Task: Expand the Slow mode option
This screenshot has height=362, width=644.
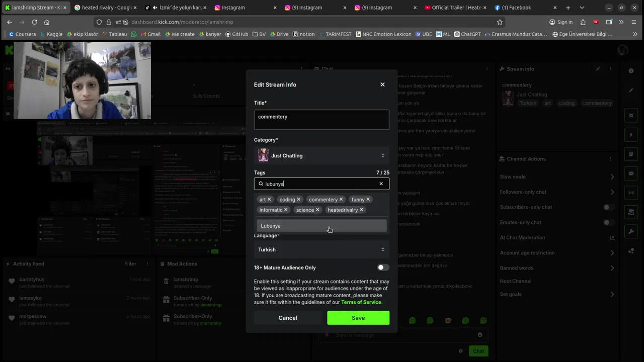Action: pos(557,177)
